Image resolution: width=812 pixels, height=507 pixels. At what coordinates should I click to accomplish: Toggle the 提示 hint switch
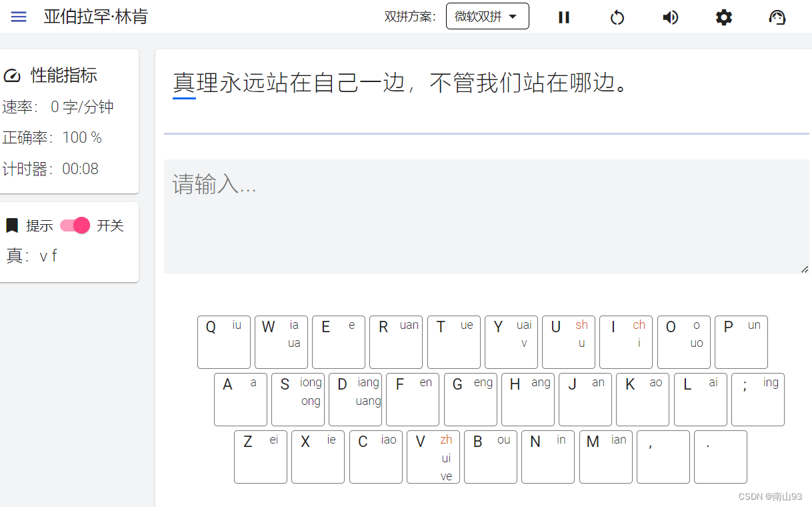click(75, 225)
